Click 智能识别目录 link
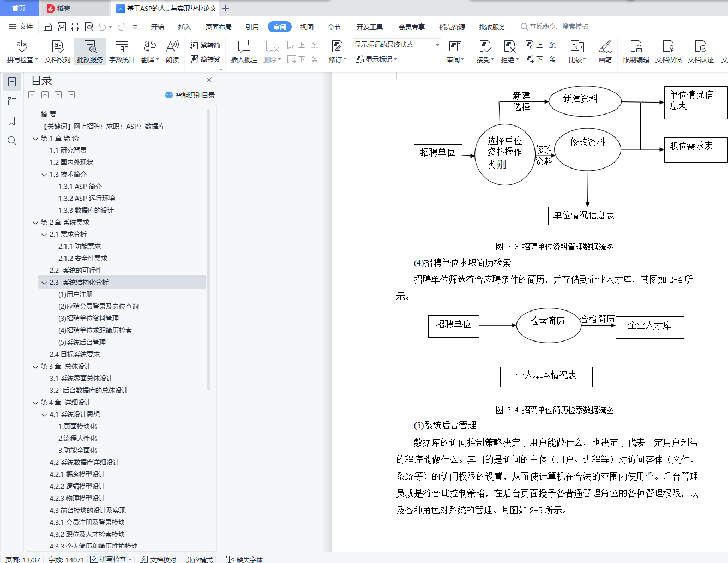728x563 pixels. 190,95
